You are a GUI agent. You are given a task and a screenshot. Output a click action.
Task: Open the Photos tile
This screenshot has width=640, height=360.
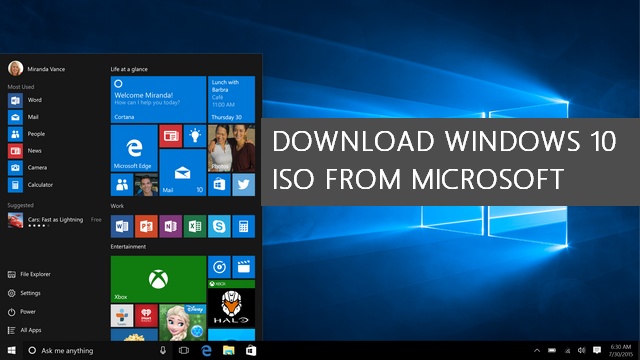(231, 148)
